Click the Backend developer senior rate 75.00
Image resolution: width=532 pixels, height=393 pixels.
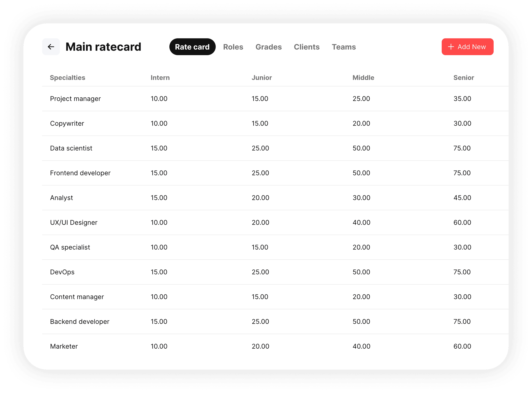tap(462, 322)
